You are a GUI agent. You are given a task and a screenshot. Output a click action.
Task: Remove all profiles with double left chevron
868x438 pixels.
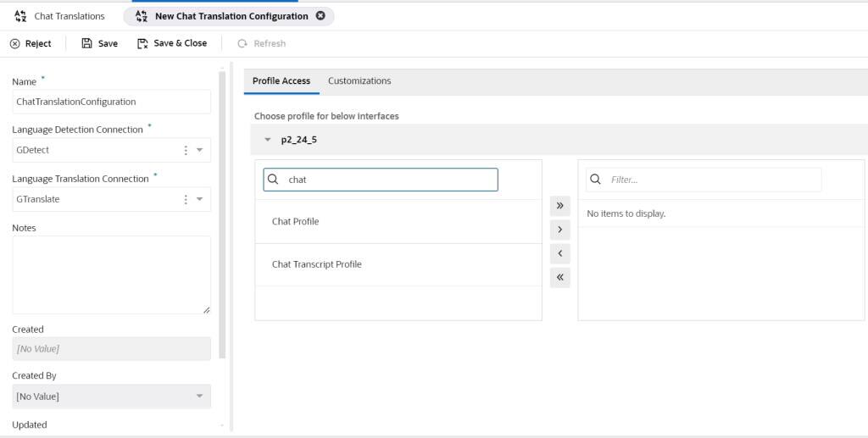559,277
